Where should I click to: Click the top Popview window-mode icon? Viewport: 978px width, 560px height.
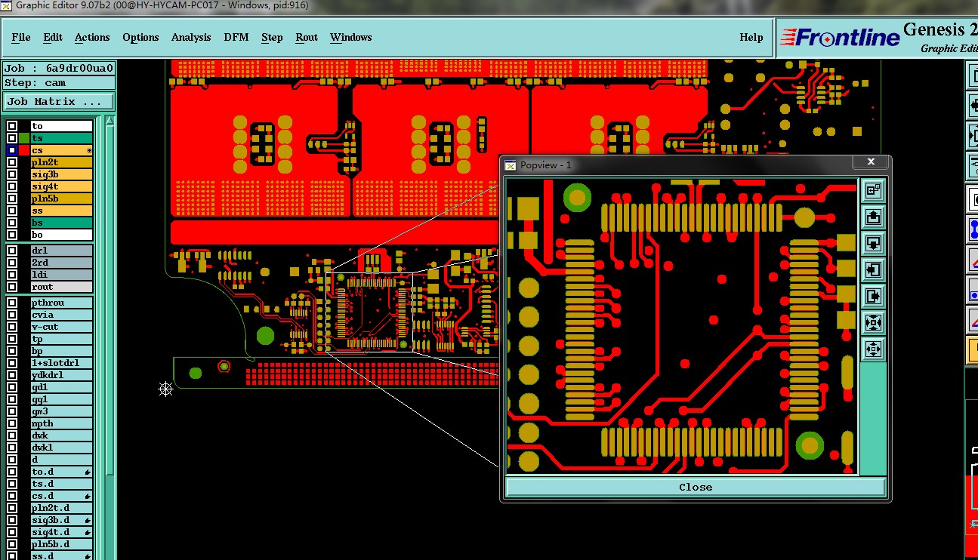[873, 191]
